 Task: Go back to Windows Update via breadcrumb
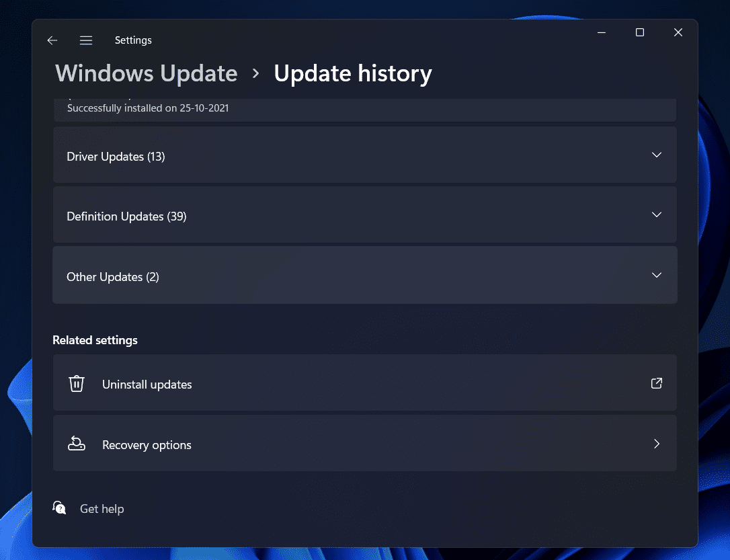pyautogui.click(x=147, y=73)
